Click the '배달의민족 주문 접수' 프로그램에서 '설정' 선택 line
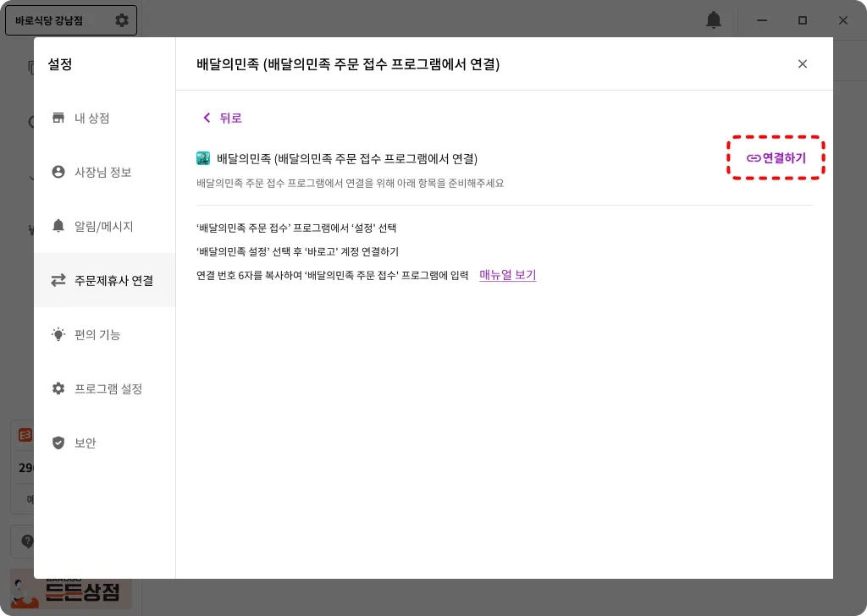 [296, 228]
